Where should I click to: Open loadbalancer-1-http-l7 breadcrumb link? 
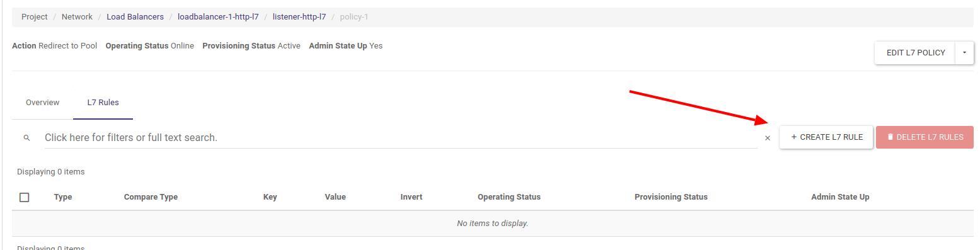tap(218, 17)
